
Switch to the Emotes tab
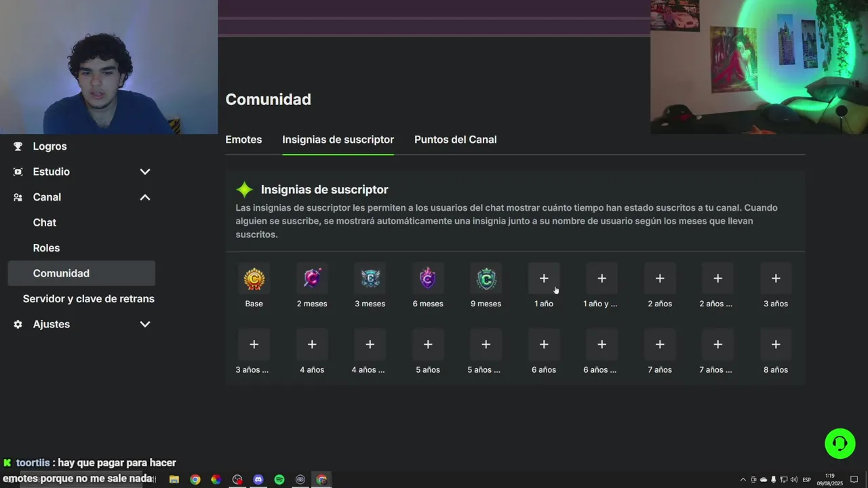[243, 140]
